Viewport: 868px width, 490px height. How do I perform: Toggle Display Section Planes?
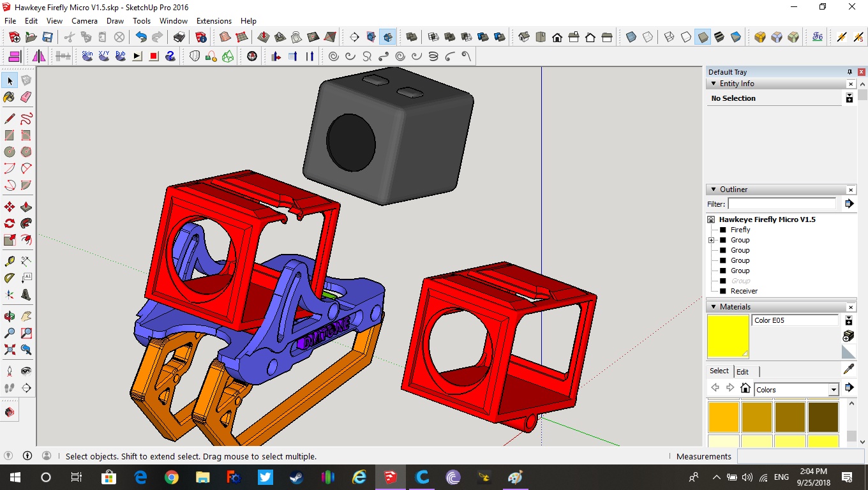371,37
